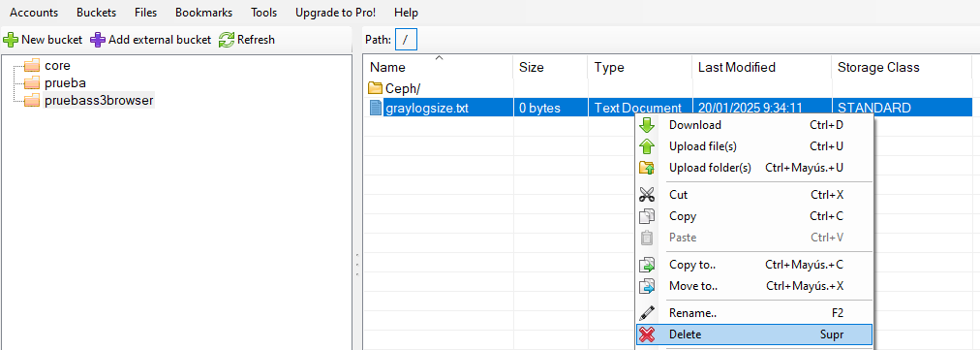
Task: Click the Add external bucket label
Action: 160,40
